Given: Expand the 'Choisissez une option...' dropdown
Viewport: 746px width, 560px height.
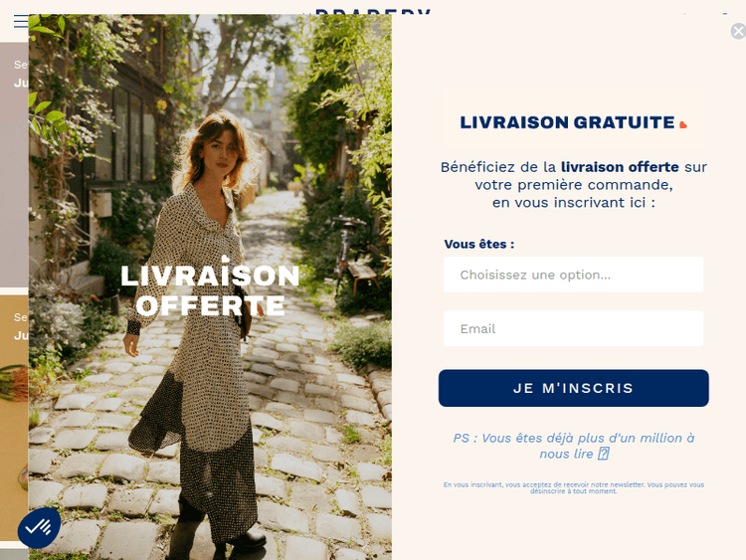Looking at the screenshot, I should point(573,275).
